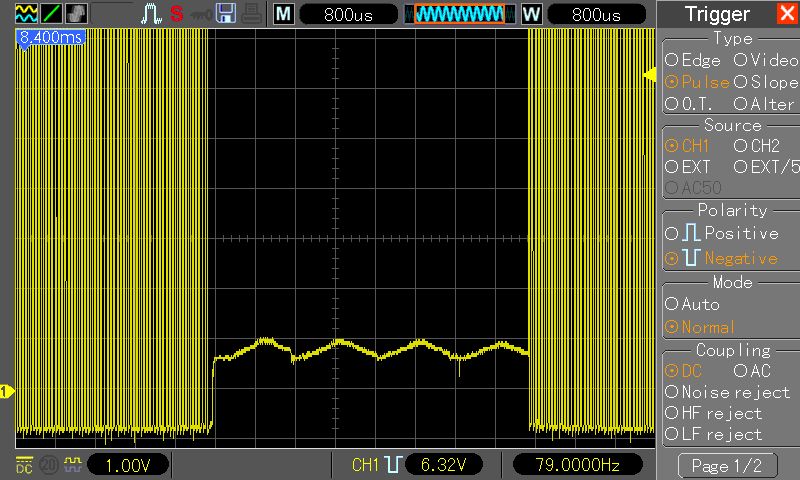Set polarity to Positive
Screen dimensions: 800x480
(x=722, y=233)
